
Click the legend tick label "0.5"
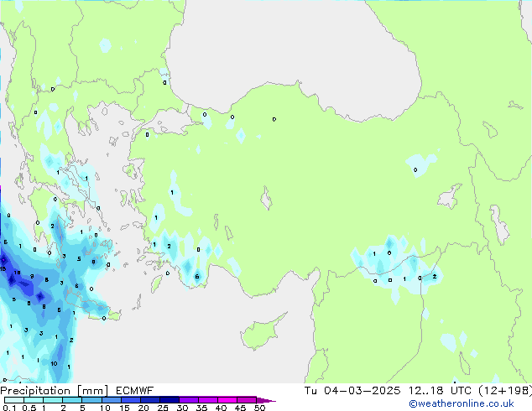29,408
